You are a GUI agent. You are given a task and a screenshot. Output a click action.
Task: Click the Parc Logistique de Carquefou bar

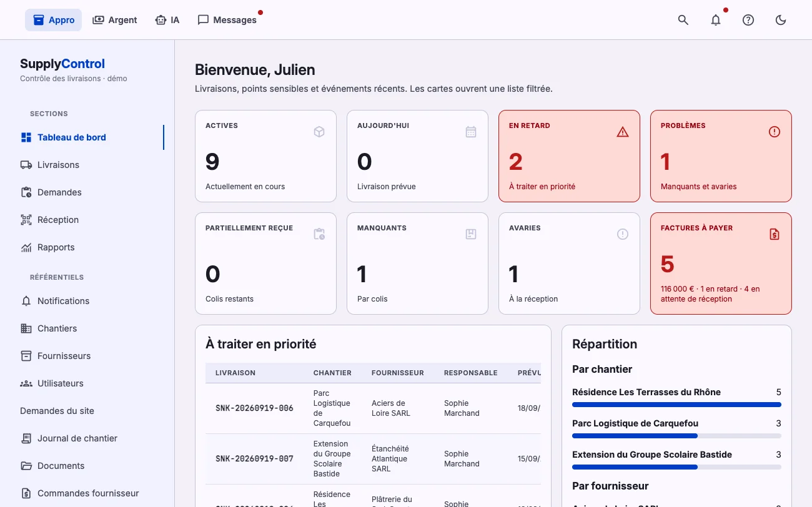pos(676,436)
